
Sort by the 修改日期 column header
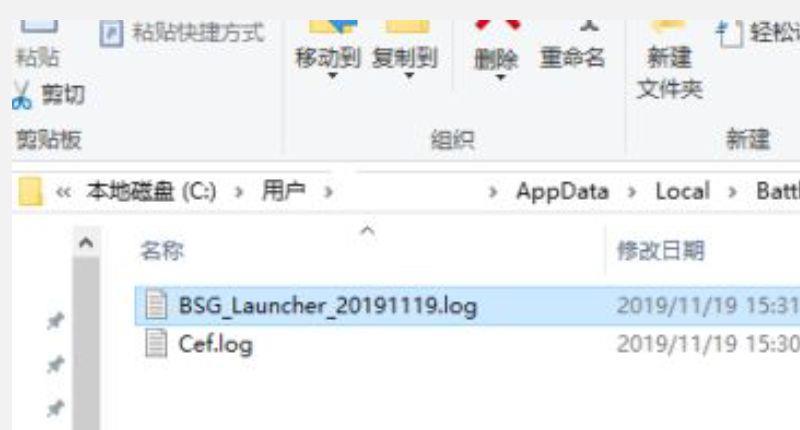click(661, 251)
